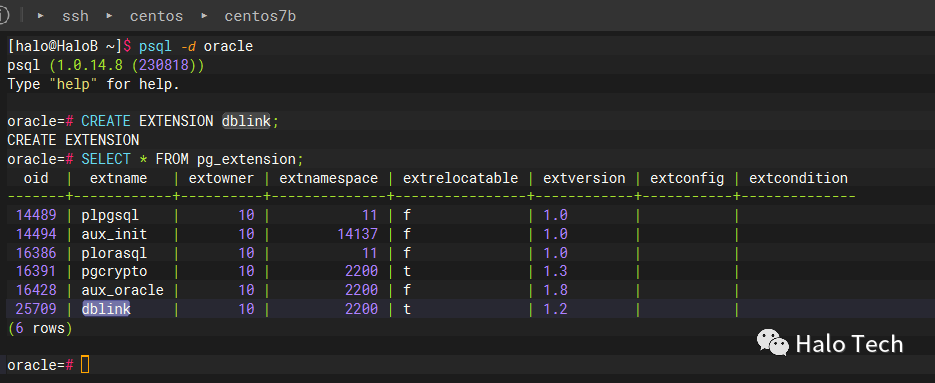Viewport: 935px width, 383px height.
Task: Click the highlighted dblink in the extname column
Action: click(106, 308)
